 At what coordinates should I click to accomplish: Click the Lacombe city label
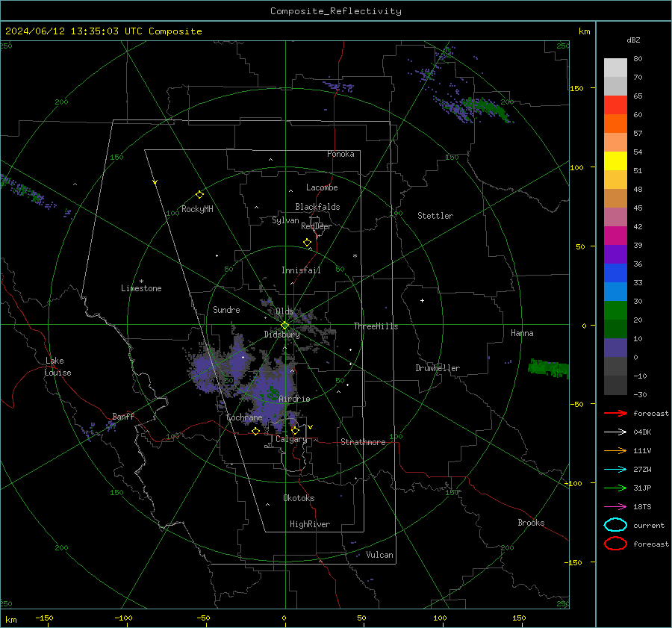click(322, 187)
